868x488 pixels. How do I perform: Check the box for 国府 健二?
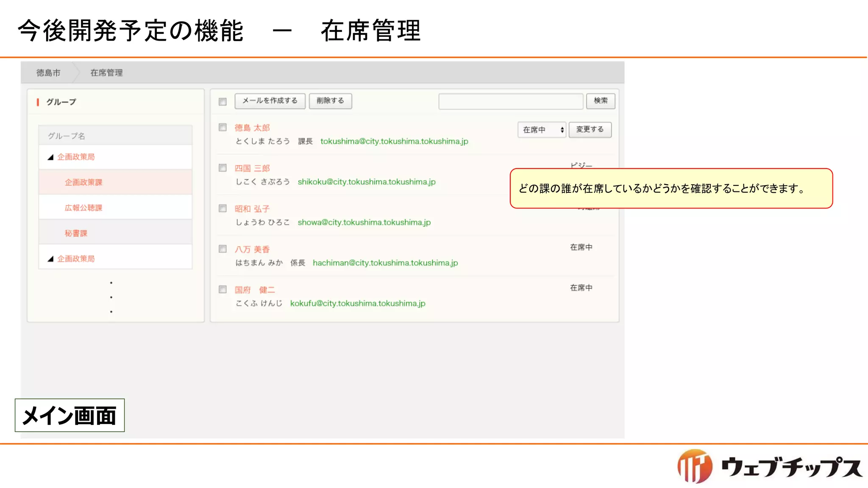coord(223,289)
